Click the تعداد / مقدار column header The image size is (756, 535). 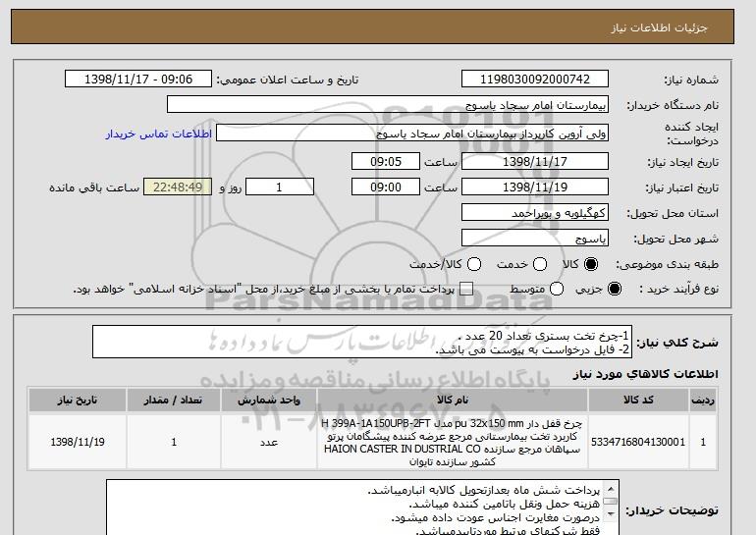[174, 401]
